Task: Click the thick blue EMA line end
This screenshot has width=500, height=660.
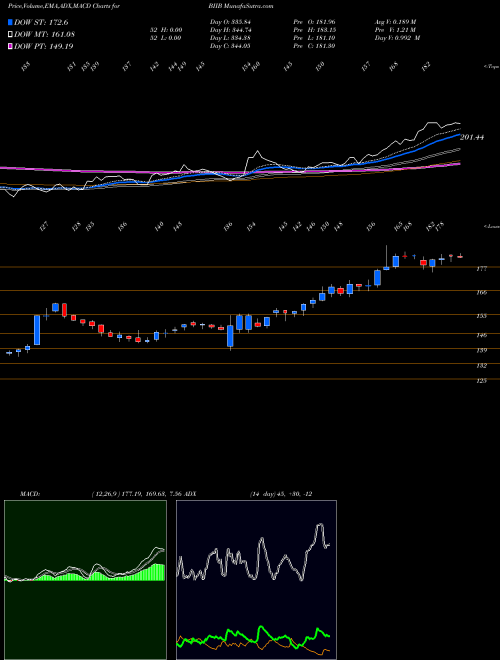Action: (459, 135)
